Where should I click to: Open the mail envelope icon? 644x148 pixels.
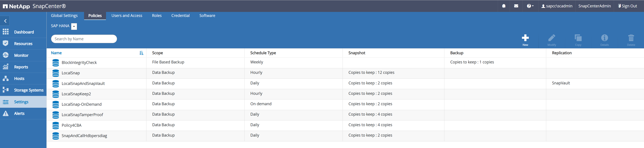(516, 6)
